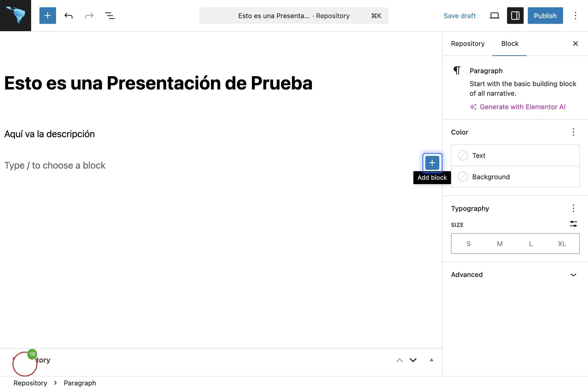Select medium font size M
The image size is (588, 389).
point(500,244)
